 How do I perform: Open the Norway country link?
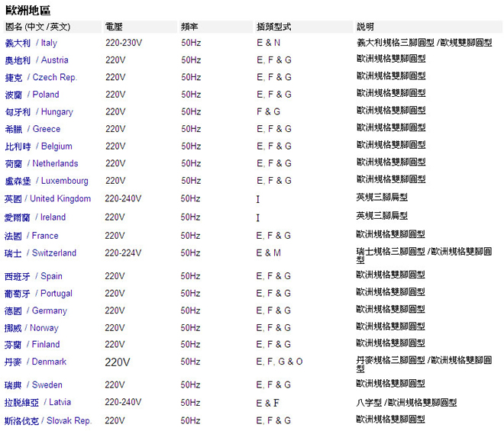point(31,328)
